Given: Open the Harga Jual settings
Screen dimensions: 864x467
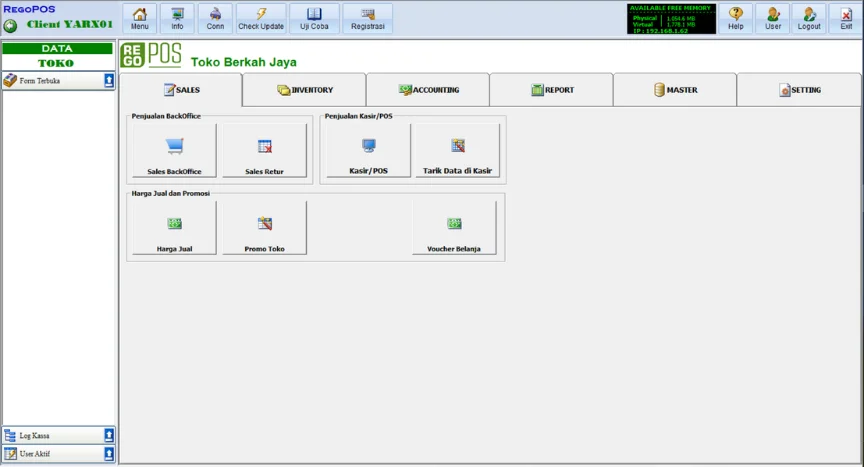Looking at the screenshot, I should [x=174, y=229].
